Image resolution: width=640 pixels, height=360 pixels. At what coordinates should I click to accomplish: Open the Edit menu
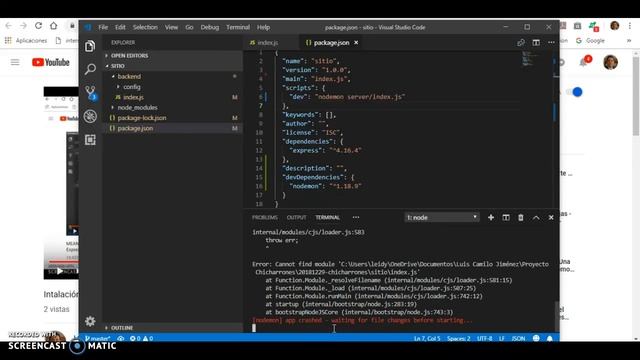coord(120,27)
